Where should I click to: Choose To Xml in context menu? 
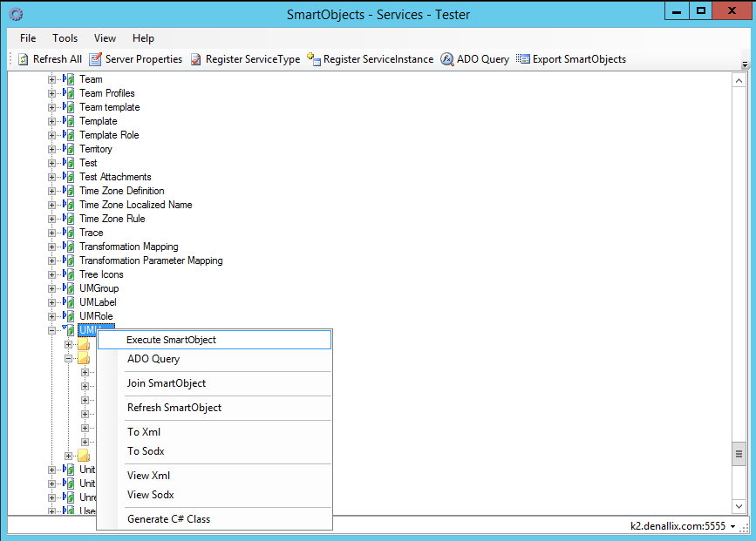click(x=215, y=432)
